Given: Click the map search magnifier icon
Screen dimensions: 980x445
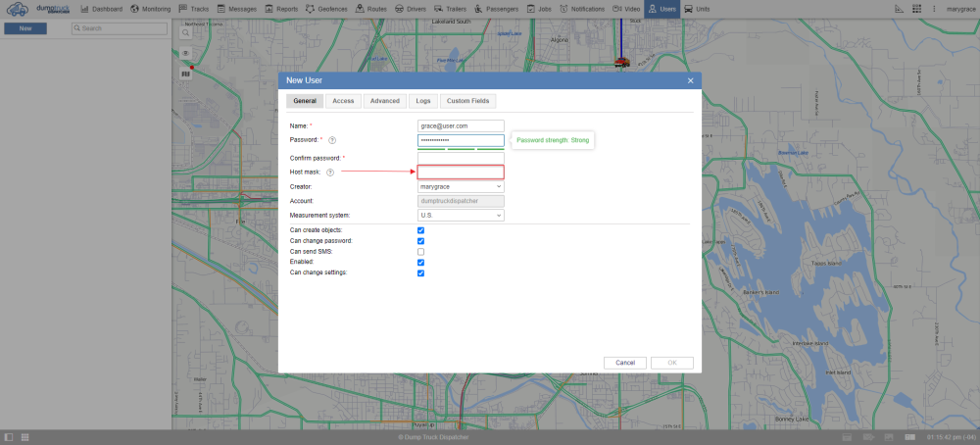Looking at the screenshot, I should click(x=185, y=32).
